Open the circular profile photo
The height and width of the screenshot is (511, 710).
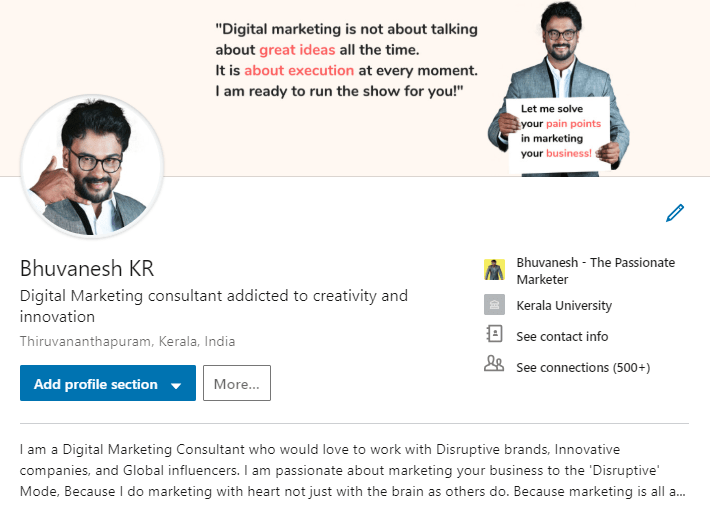point(92,166)
